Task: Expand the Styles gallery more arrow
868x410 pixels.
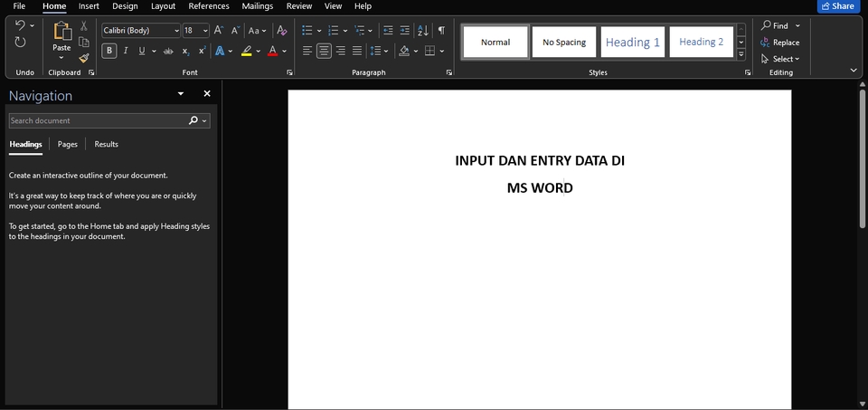Action: [741, 55]
